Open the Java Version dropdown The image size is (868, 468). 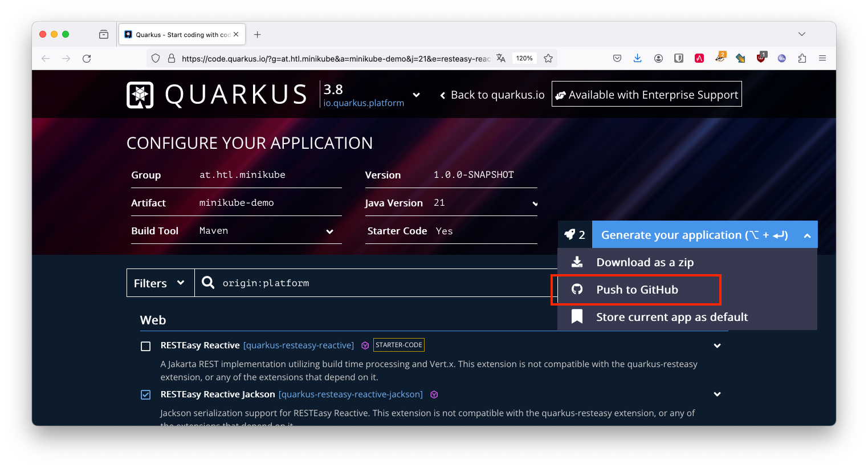pyautogui.click(x=535, y=204)
